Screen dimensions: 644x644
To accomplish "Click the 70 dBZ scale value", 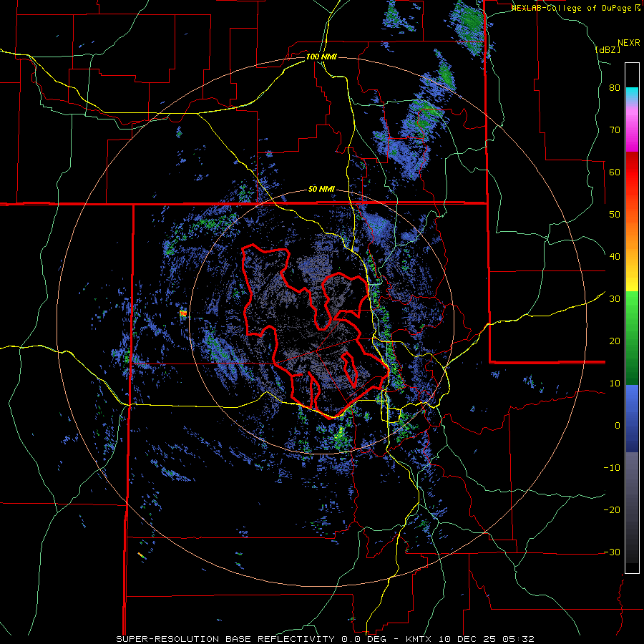I will [615, 130].
